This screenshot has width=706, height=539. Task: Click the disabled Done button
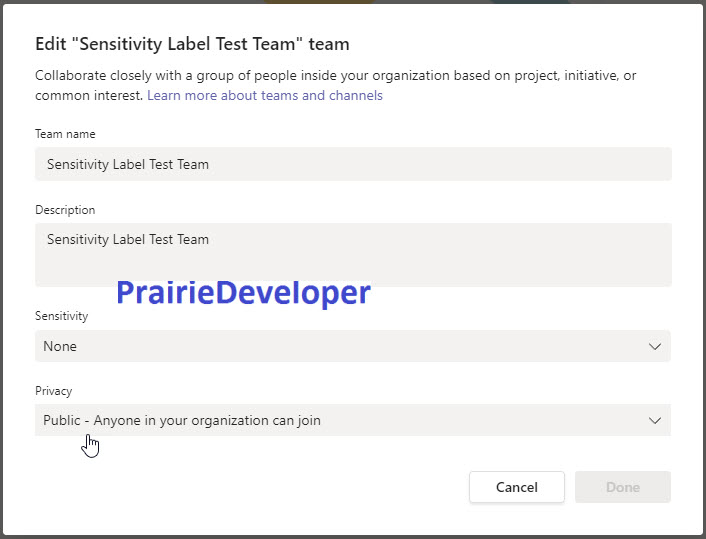(x=623, y=487)
